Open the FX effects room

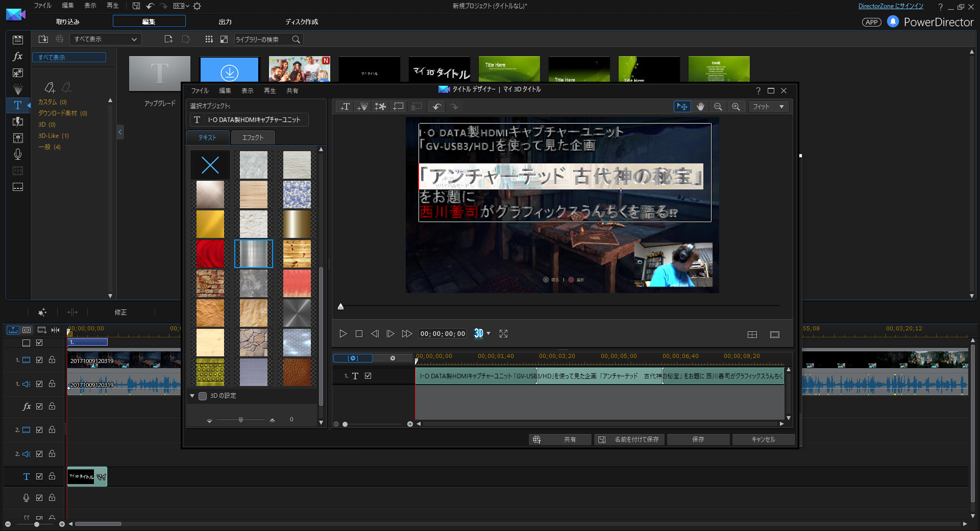point(18,56)
